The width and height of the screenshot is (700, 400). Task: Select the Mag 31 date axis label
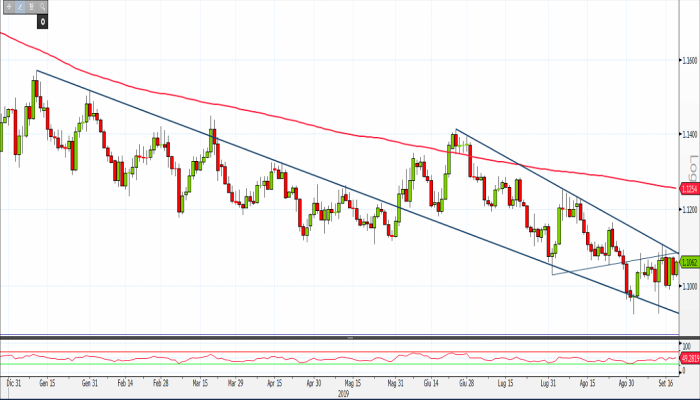pyautogui.click(x=396, y=383)
